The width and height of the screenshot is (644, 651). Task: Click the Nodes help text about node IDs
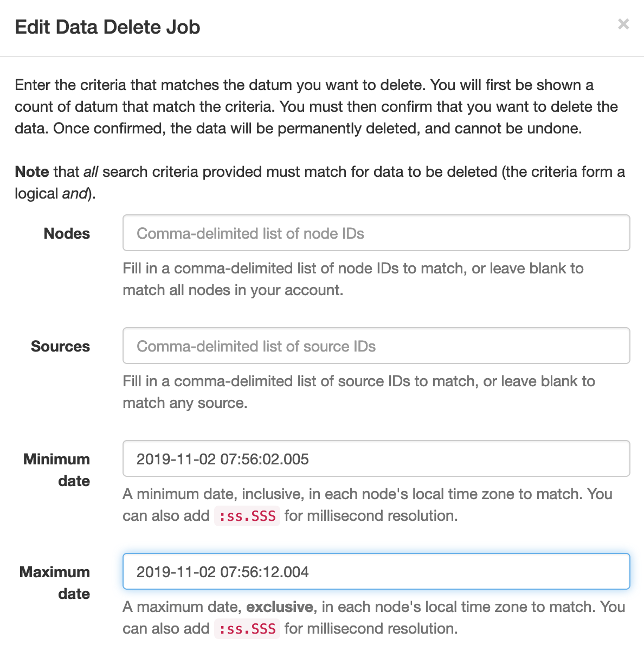[353, 279]
